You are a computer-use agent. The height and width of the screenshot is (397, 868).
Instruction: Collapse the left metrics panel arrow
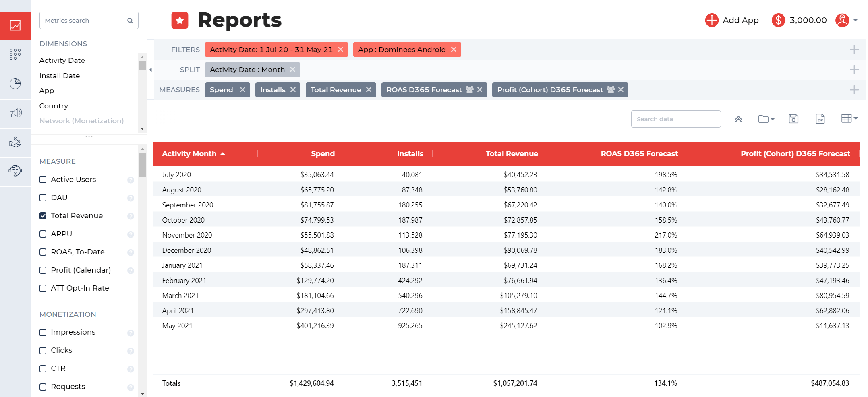151,70
